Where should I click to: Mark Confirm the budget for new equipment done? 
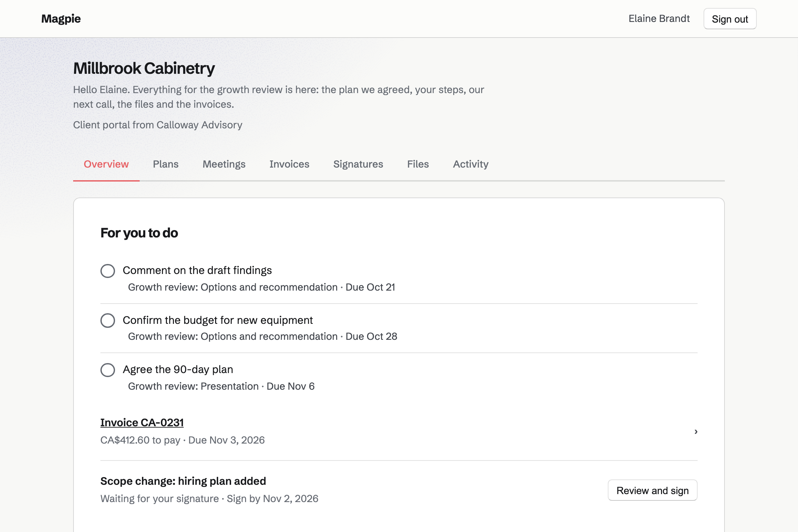click(x=107, y=320)
